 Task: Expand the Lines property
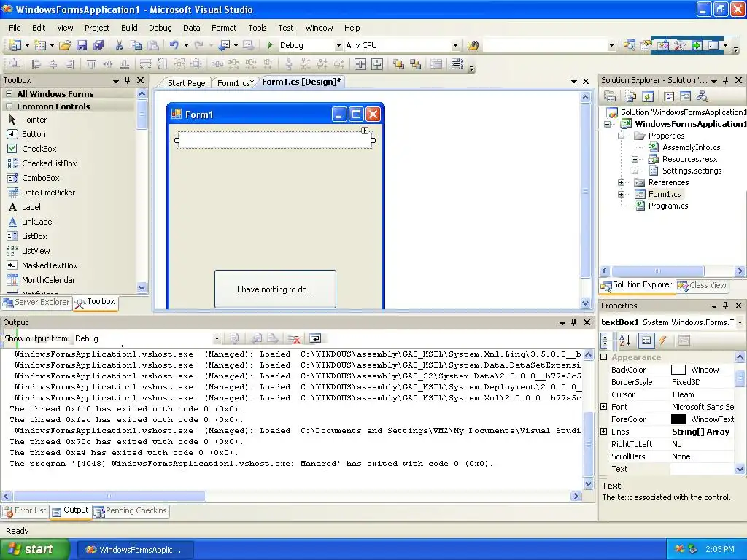tap(603, 432)
